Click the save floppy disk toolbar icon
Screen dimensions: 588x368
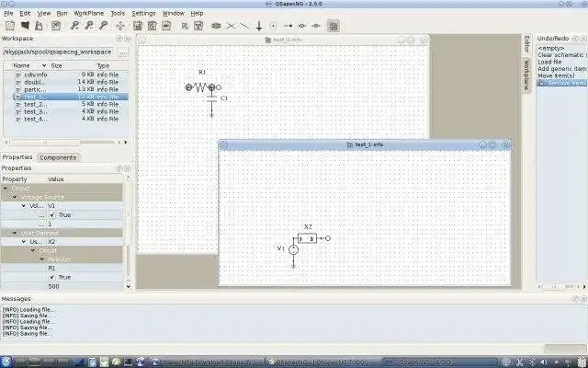pyautogui.click(x=138, y=26)
